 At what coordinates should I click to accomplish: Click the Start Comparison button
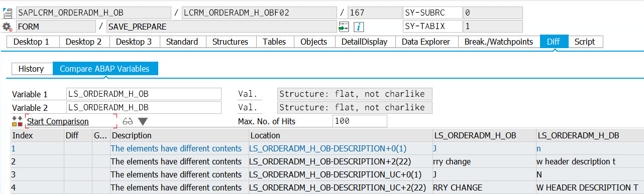pos(71,121)
